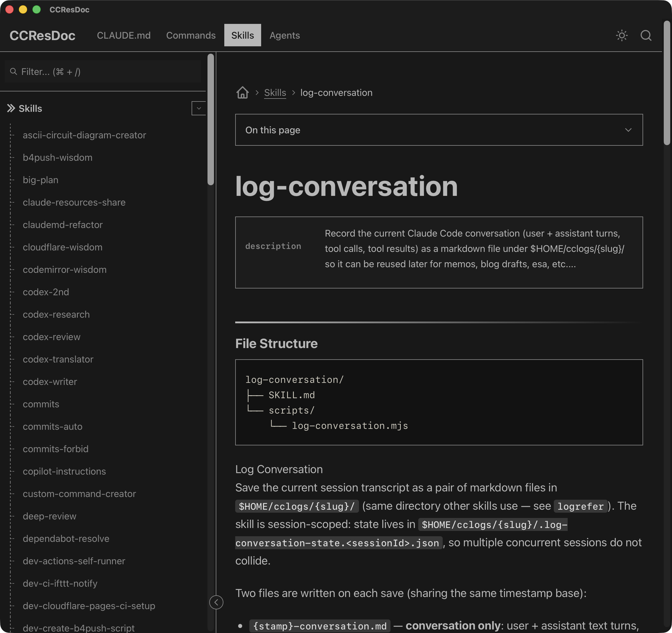Screen dimensions: 672x633
Task: Select dev-actions-self-runner entry
Action: (x=74, y=561)
